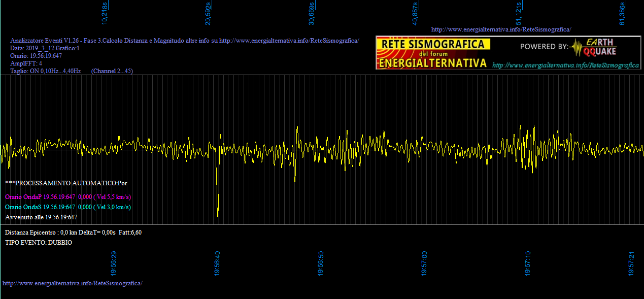Click the PROCESSAMENTO AUTOMATICO status line
The width and height of the screenshot is (644, 299).
[66, 182]
